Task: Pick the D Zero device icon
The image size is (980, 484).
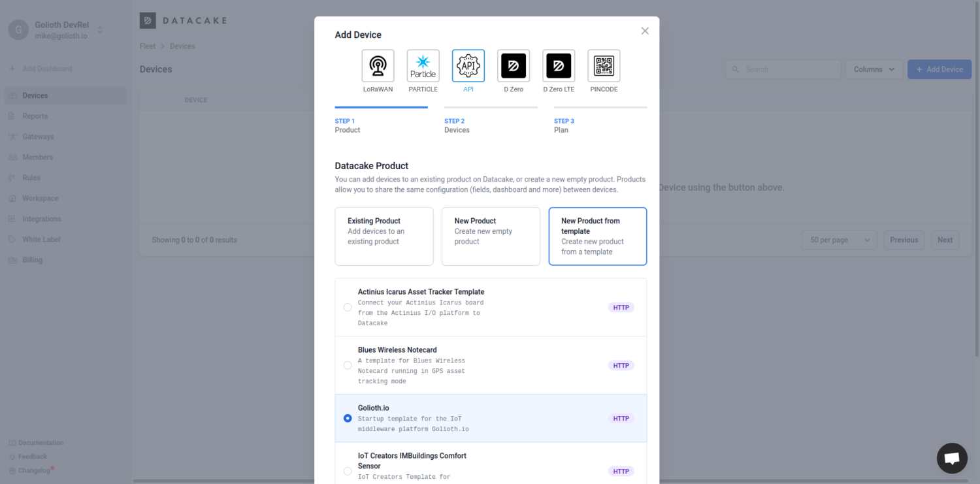Action: (513, 66)
